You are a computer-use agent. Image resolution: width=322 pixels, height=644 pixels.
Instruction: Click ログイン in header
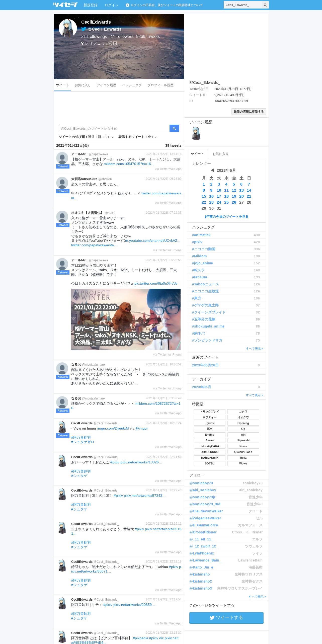click(111, 5)
